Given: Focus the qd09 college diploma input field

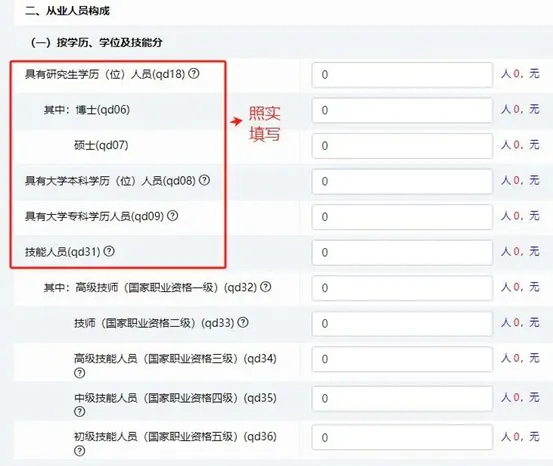Looking at the screenshot, I should point(402,217).
